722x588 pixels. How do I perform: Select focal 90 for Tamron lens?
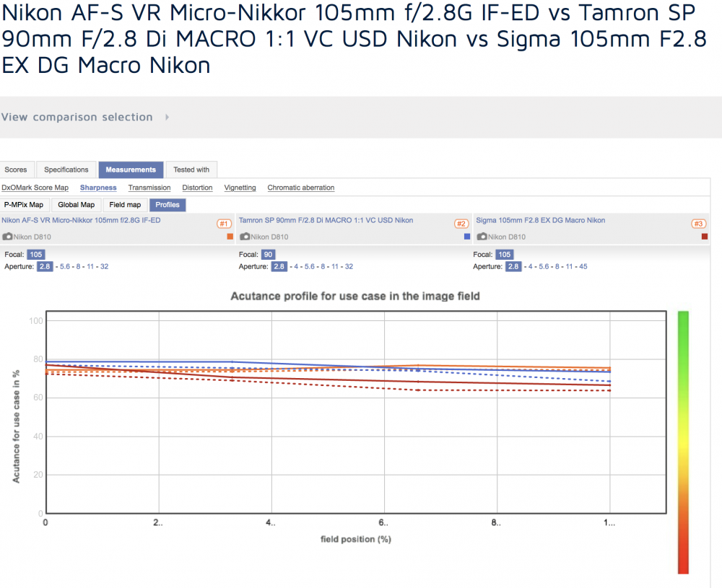click(268, 255)
